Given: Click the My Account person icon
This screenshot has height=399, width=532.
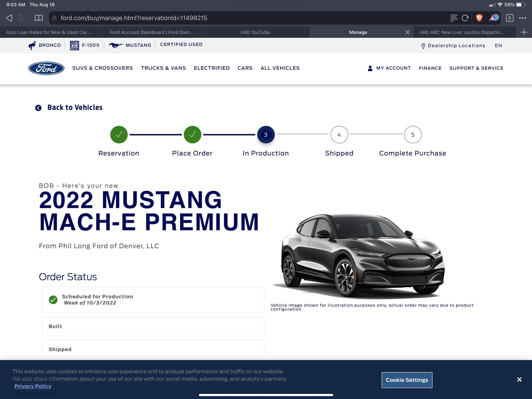Looking at the screenshot, I should coord(370,68).
